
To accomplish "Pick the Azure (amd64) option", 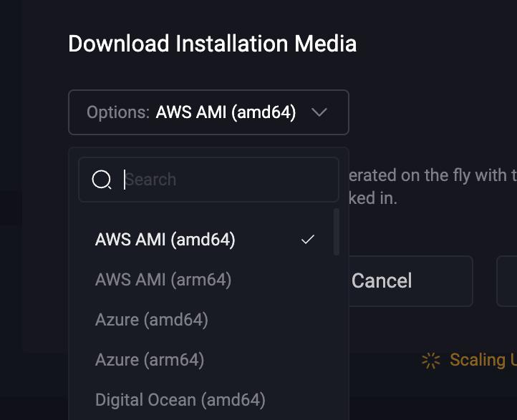I will click(x=205, y=320).
